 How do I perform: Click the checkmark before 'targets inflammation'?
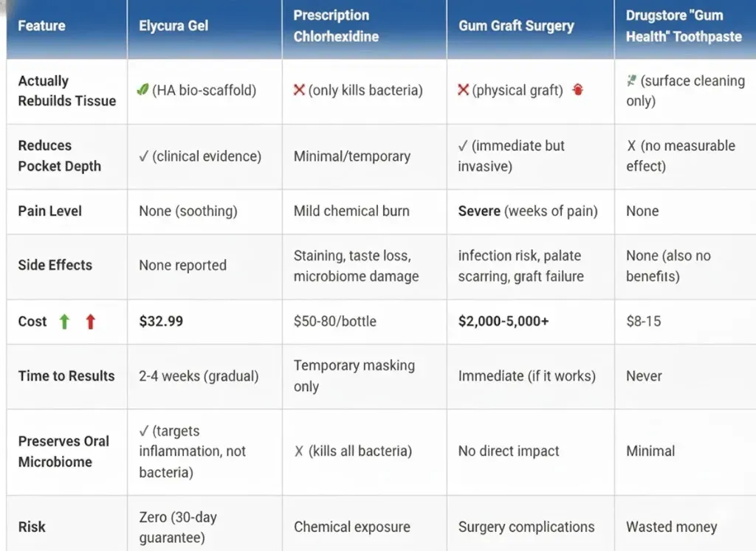[144, 431]
